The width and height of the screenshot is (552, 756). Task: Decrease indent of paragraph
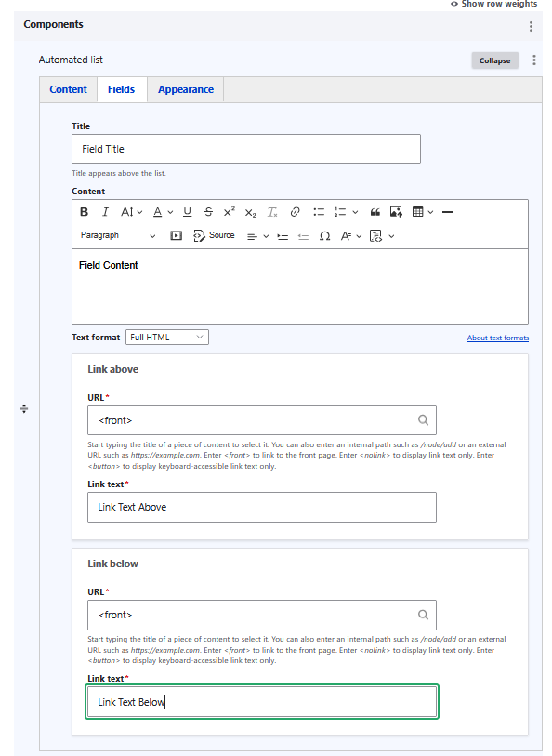[x=304, y=236]
